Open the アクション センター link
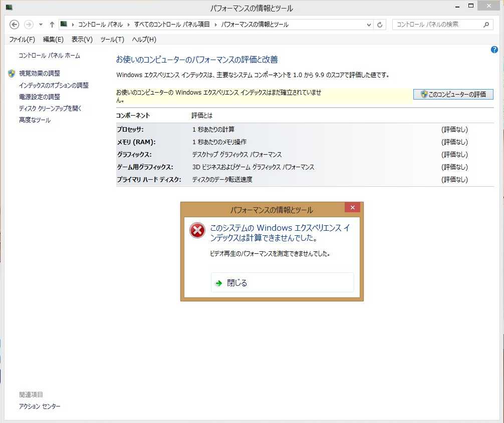504x423 pixels. (x=40, y=406)
